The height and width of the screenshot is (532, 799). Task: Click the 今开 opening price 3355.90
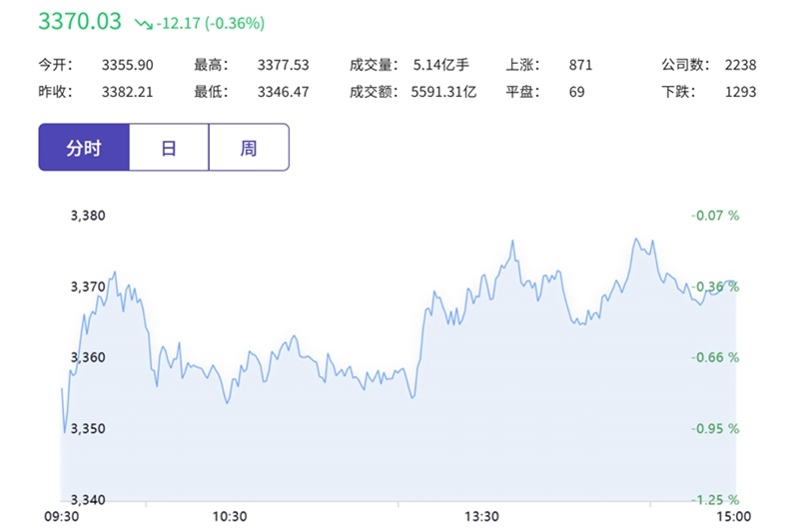coord(128,65)
